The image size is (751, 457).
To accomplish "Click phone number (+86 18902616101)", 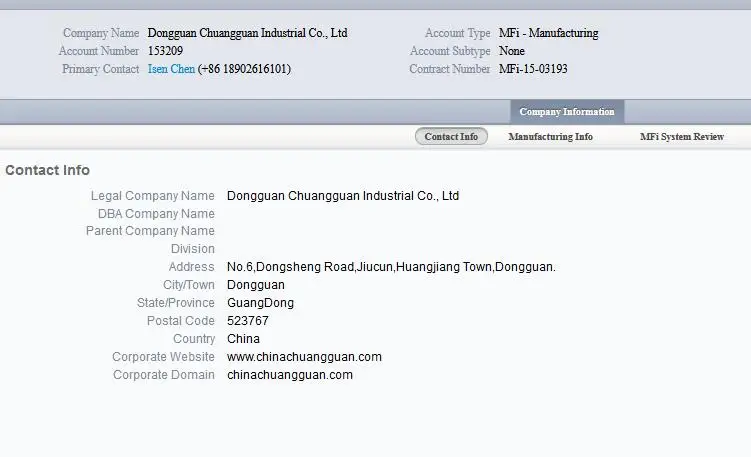I will (x=244, y=69).
